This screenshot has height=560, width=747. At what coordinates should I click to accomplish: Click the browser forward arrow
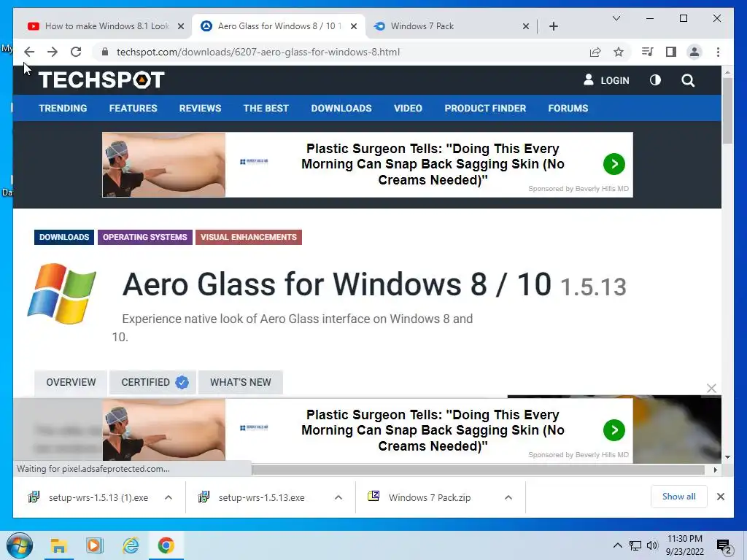pos(53,52)
